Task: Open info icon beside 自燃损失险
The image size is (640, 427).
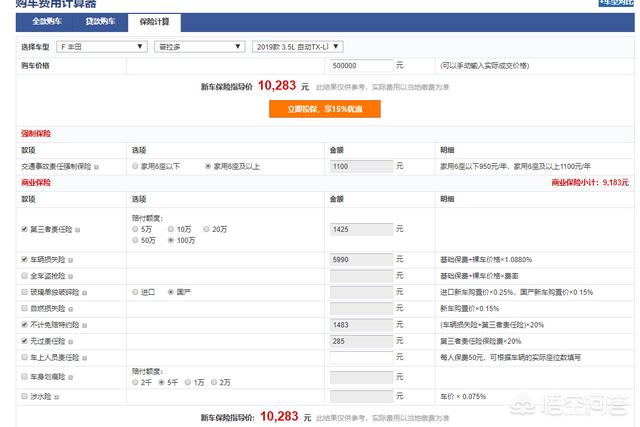Action: tap(71, 309)
